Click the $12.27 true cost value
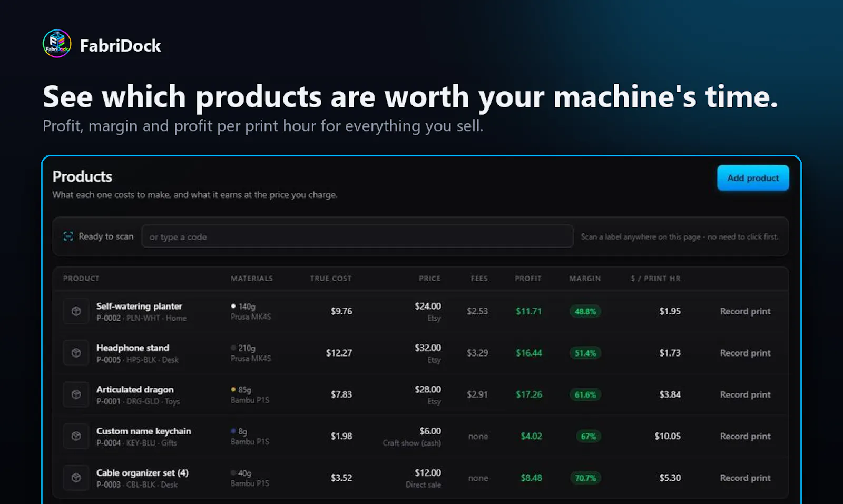Image resolution: width=843 pixels, height=504 pixels. tap(339, 353)
